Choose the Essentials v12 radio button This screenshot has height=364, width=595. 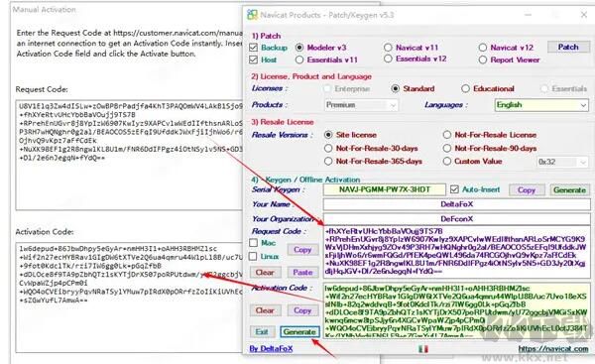(x=388, y=59)
